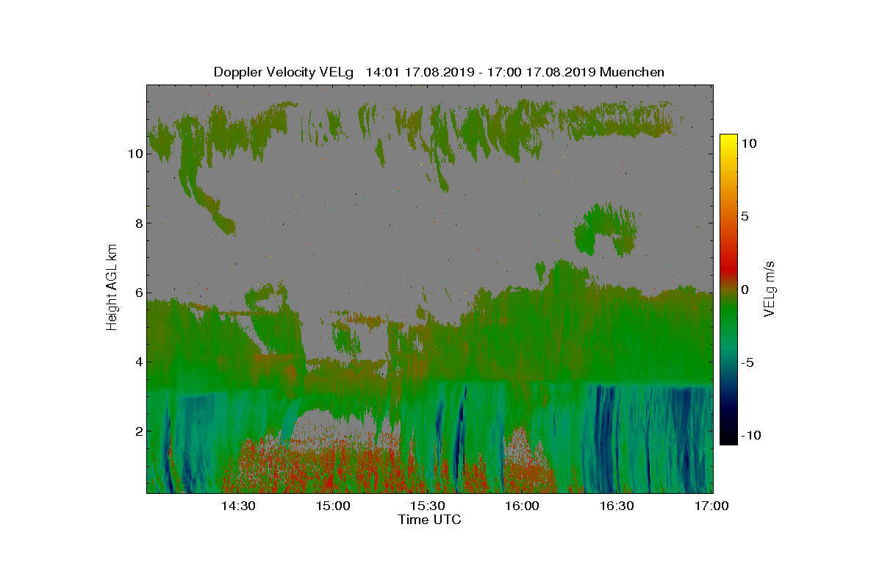The height and width of the screenshot is (588, 882).
Task: Click the 'Height AGL km' axis label
Action: [x=112, y=287]
